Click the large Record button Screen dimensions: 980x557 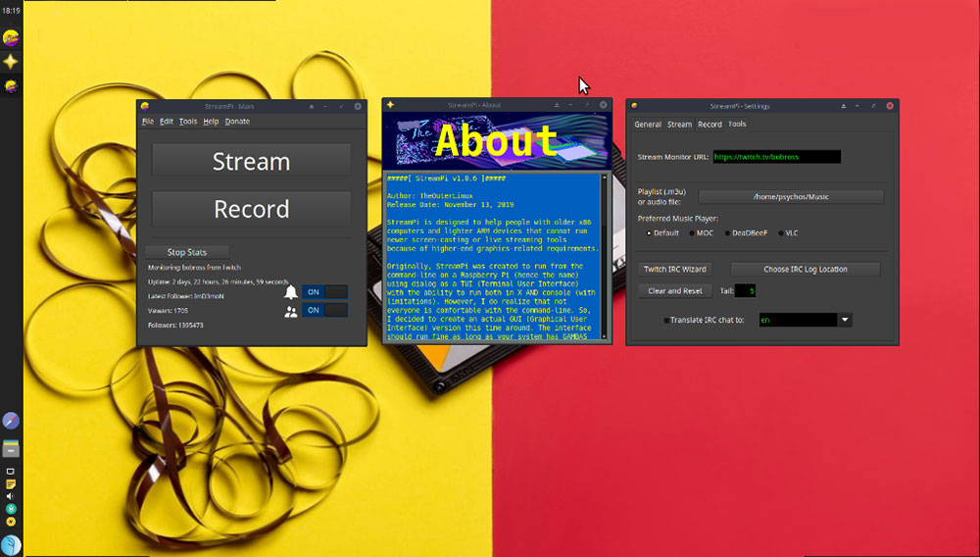251,209
